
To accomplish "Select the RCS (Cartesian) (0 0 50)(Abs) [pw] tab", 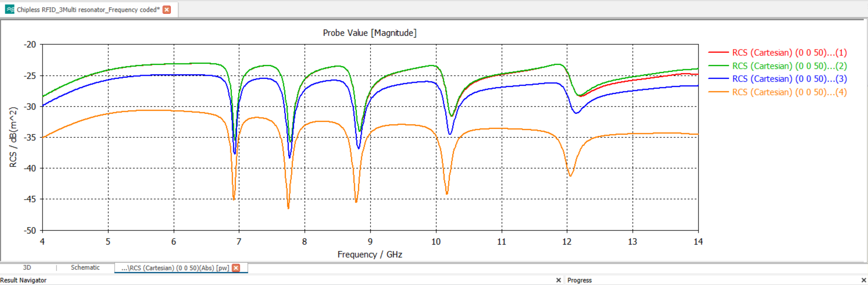I will pyautogui.click(x=175, y=268).
